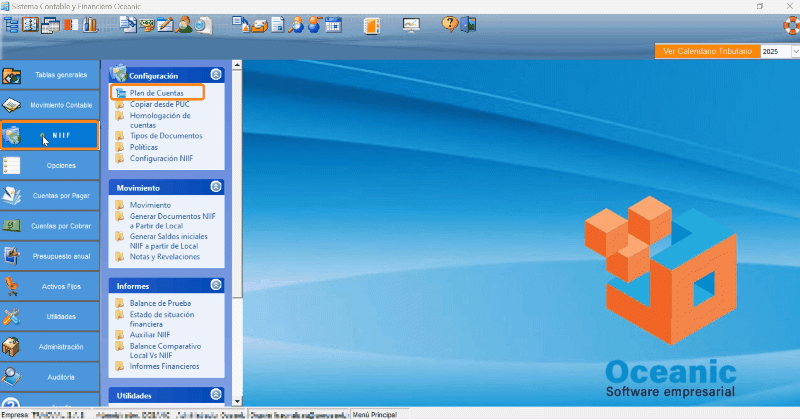
Task: Click the help question mark toolbar icon
Action: click(449, 24)
